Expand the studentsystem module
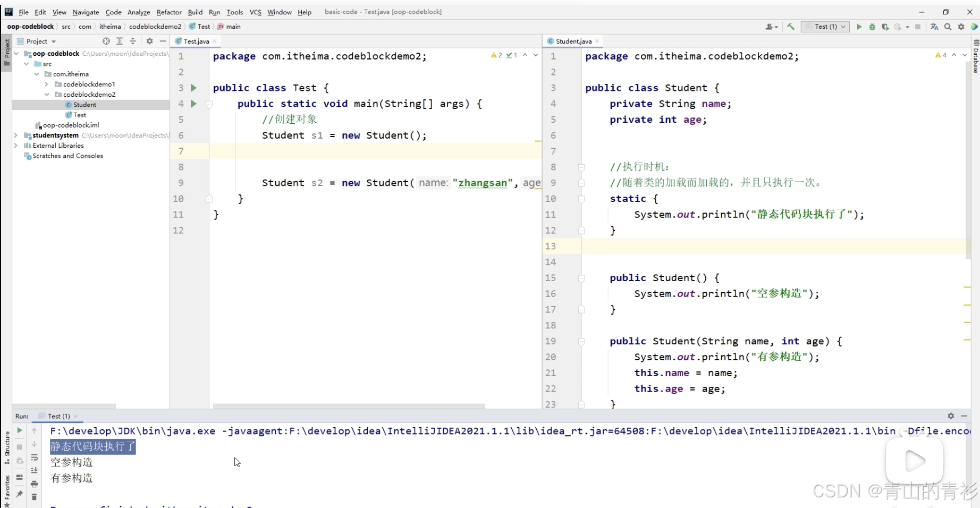 (x=16, y=135)
